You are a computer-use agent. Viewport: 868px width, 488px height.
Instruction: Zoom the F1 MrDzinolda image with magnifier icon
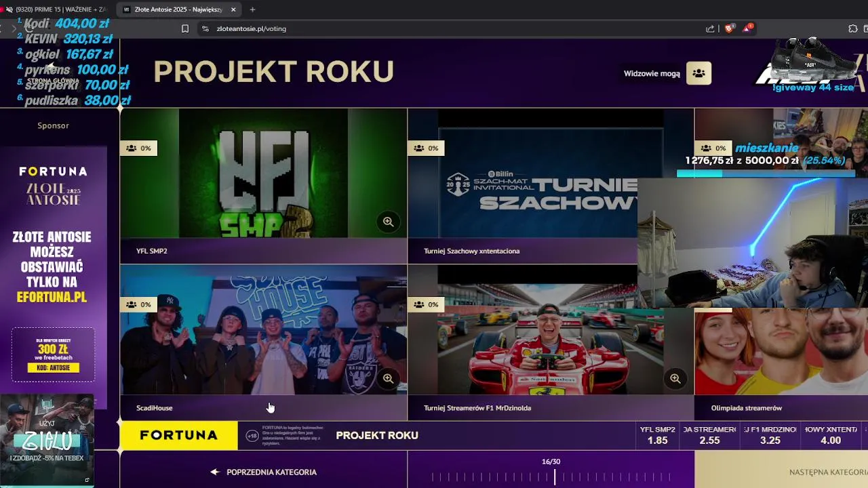click(x=675, y=378)
